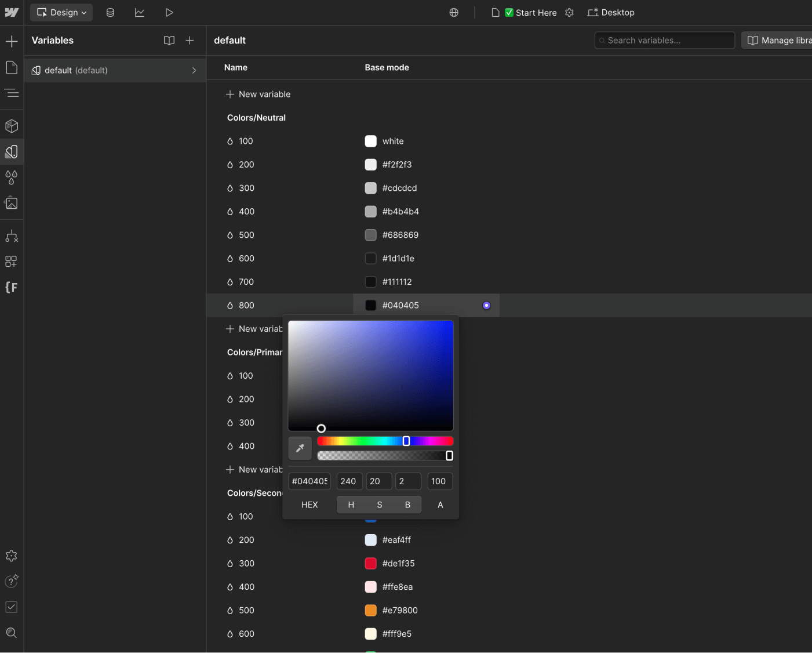The width and height of the screenshot is (812, 653).
Task: Open the CMS Collections panel
Action: 110,12
